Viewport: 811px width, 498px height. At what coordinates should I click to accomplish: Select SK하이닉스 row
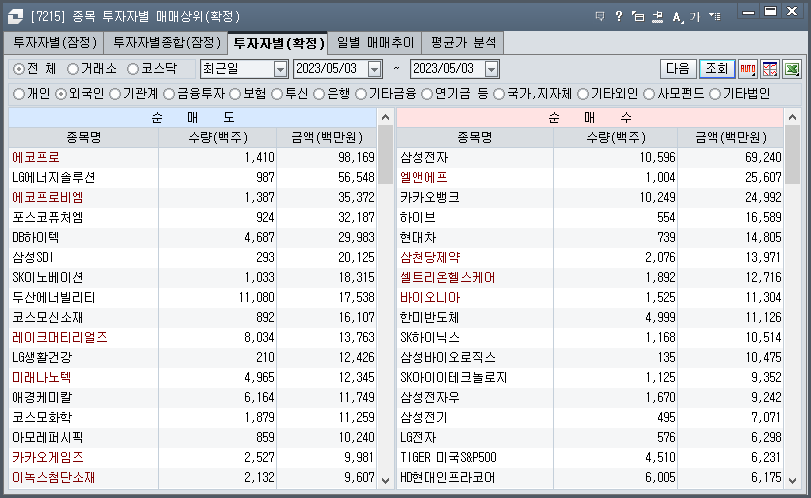click(x=590, y=338)
